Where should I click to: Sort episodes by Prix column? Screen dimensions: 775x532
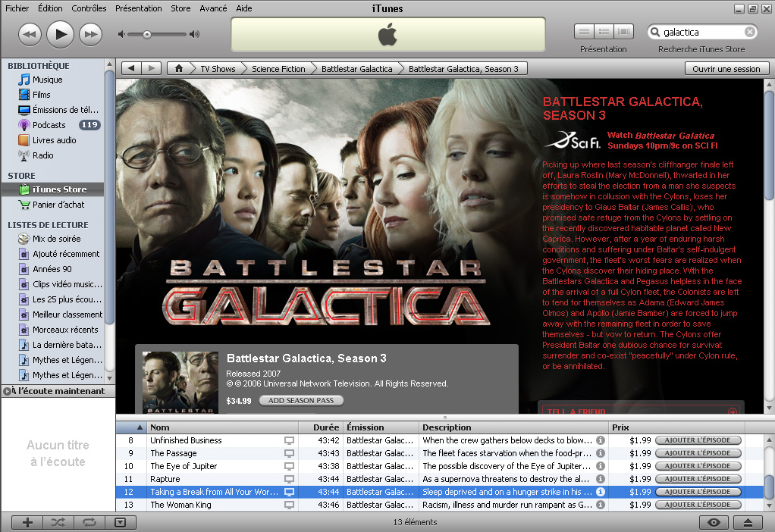coord(676,427)
